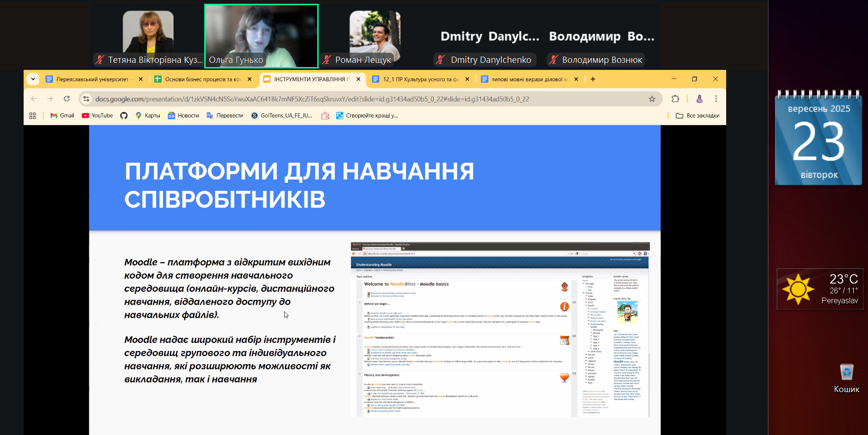Screen dimensions: 868x435
Task: Select Ольга Гунько's video thumbnail
Action: pos(261,36)
